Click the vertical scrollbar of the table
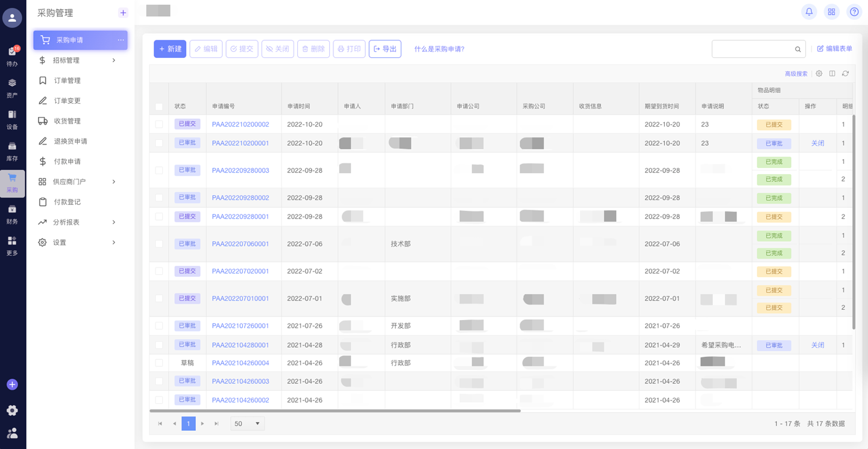The width and height of the screenshot is (868, 449). [854, 222]
